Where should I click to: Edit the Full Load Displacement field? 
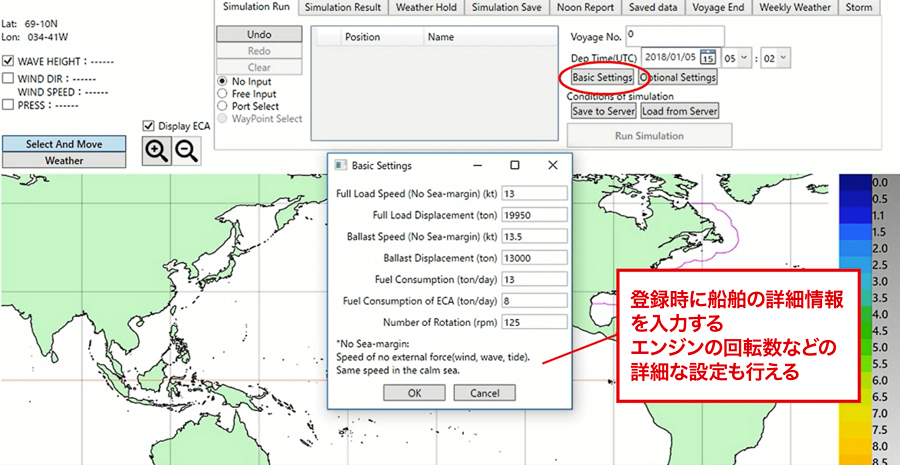534,215
